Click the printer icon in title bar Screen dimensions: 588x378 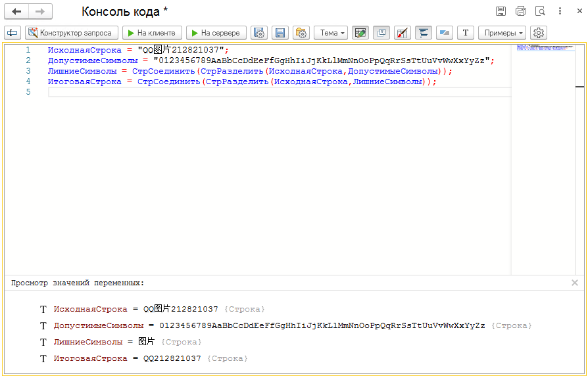pos(521,11)
